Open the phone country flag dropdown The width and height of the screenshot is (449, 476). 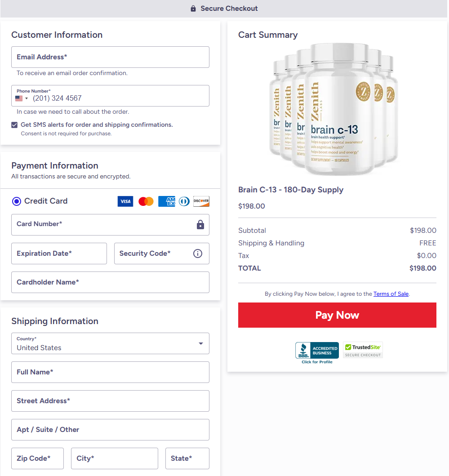tap(22, 98)
